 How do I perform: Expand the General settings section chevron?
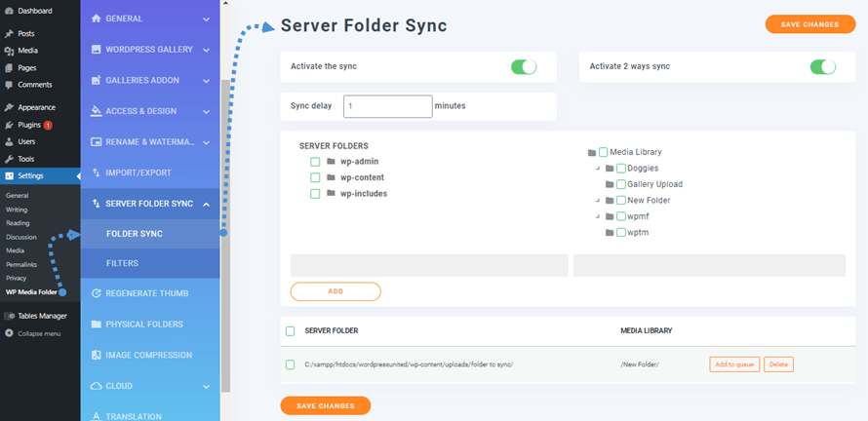click(206, 19)
